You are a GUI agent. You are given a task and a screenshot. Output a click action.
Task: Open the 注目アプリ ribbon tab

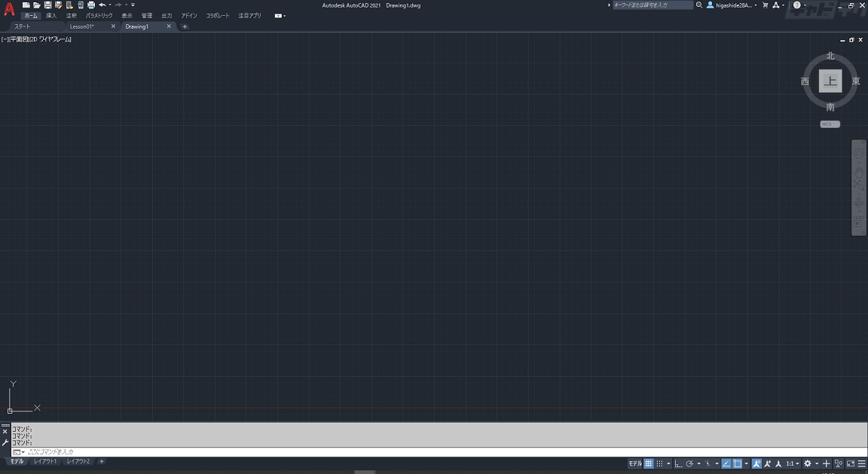pyautogui.click(x=249, y=16)
